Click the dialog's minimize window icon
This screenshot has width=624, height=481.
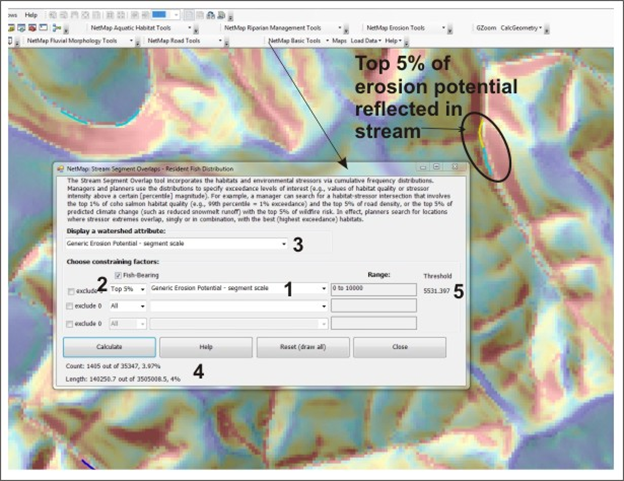click(x=422, y=168)
